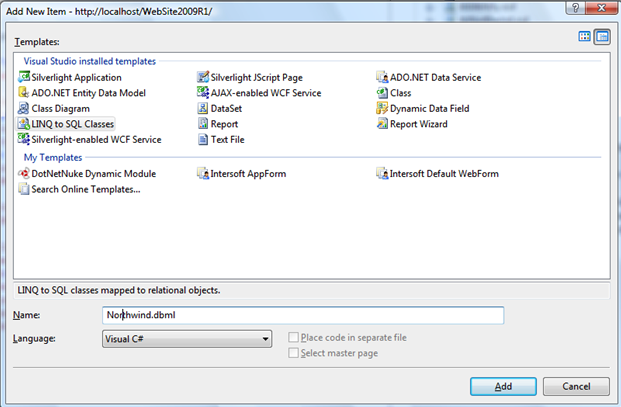This screenshot has width=621, height=407.
Task: Toggle Place code in separate file checkbox
Action: point(293,339)
